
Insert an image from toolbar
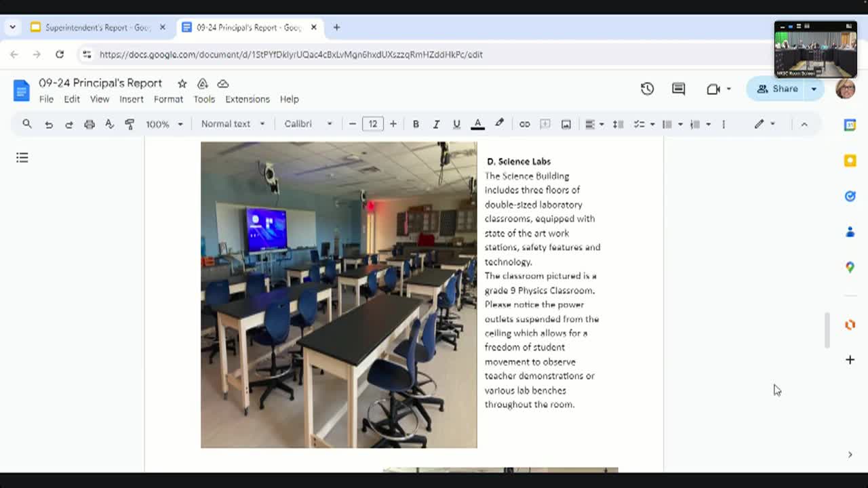coord(566,124)
